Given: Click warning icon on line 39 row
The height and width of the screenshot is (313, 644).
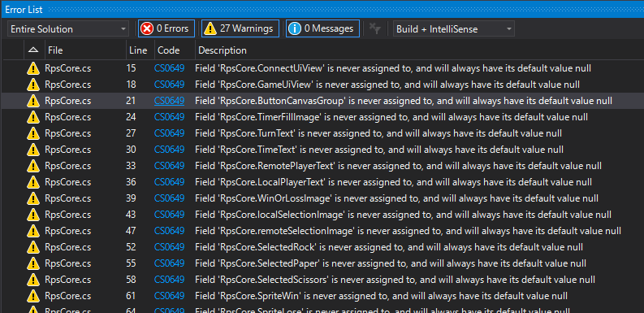Looking at the screenshot, I should [33, 198].
